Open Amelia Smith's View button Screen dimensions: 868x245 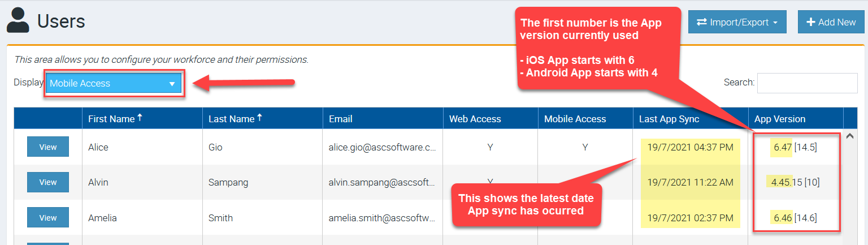(x=48, y=217)
